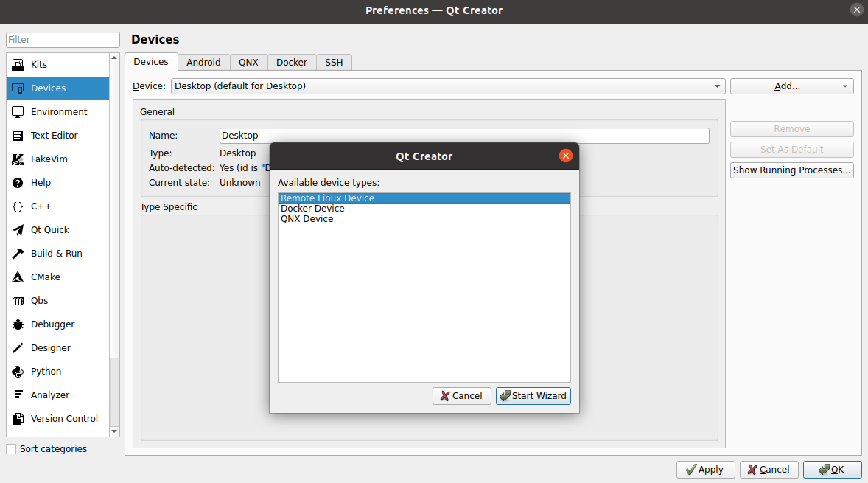Open the Debugger bug icon
The height and width of the screenshot is (483, 868).
point(18,324)
